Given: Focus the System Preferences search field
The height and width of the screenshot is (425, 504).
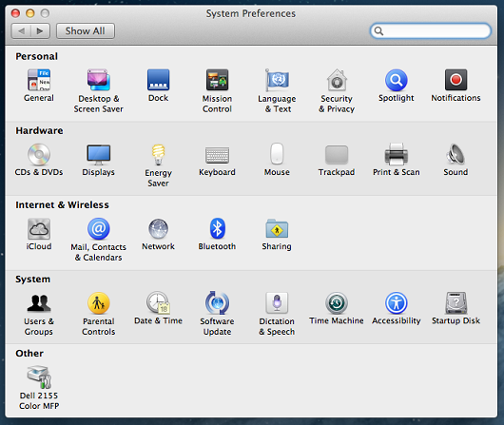Looking at the screenshot, I should (x=431, y=30).
